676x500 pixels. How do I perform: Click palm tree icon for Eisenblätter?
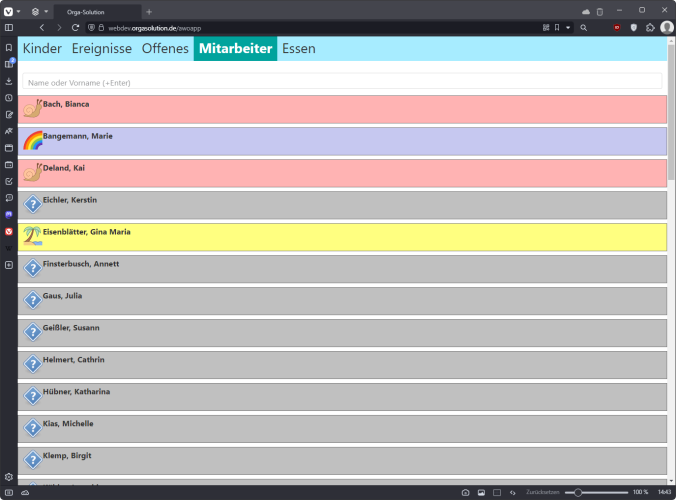pyautogui.click(x=33, y=236)
